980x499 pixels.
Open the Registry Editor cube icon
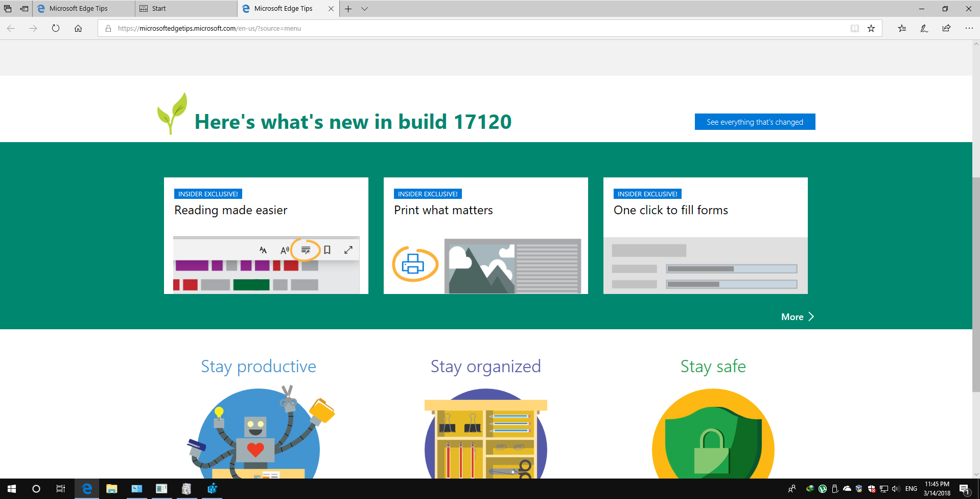click(x=212, y=489)
